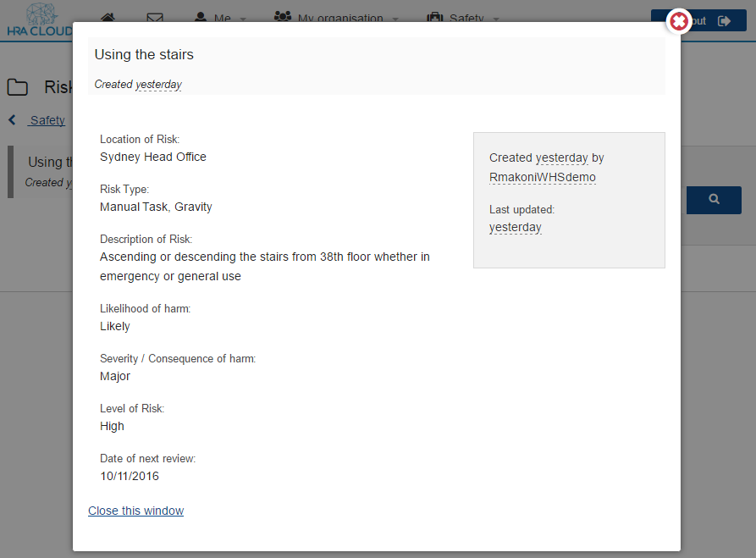This screenshot has height=558, width=756.
Task: Click the briefcase icon beside Safety
Action: click(434, 18)
